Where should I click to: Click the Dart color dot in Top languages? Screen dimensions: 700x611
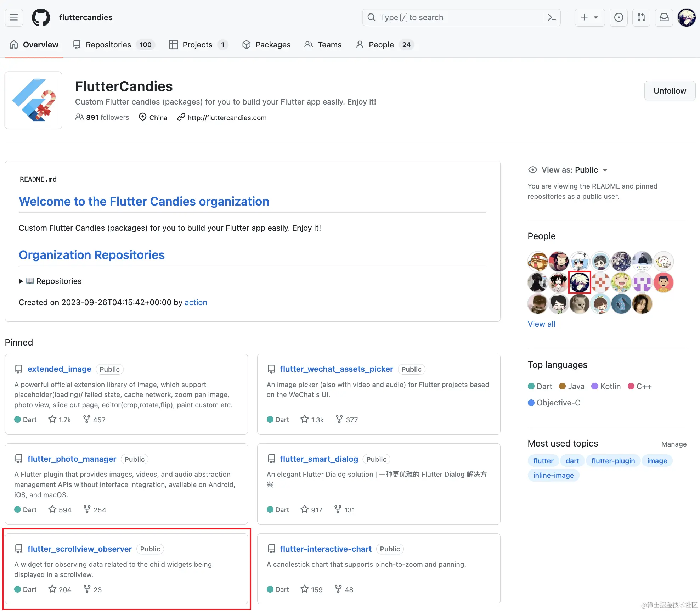(531, 386)
